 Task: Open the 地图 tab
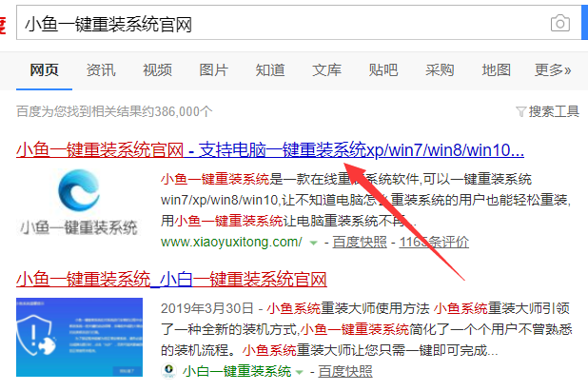496,70
